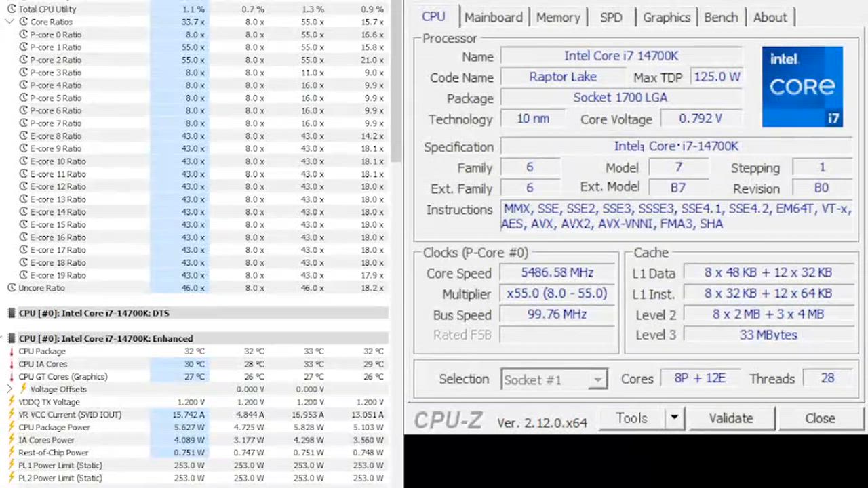This screenshot has height=488, width=868.
Task: Click the Multiplier value x55.0 (8.0 - 55.0)
Action: [x=557, y=293]
